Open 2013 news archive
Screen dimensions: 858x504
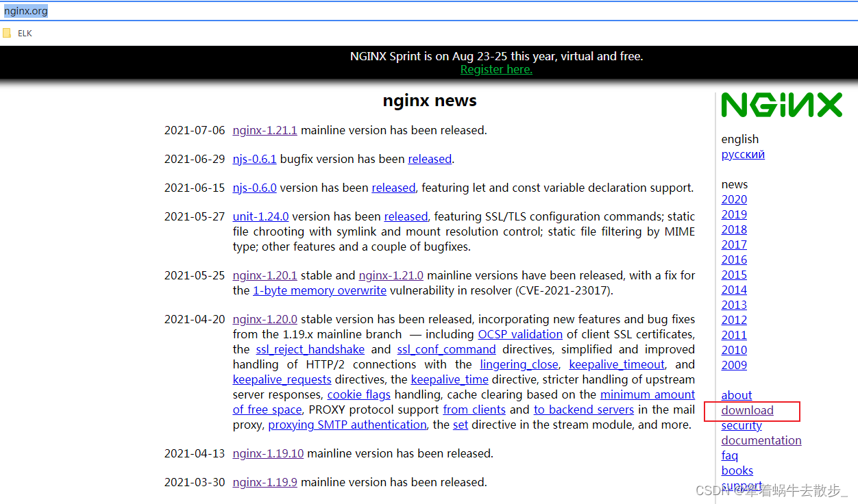click(x=734, y=305)
